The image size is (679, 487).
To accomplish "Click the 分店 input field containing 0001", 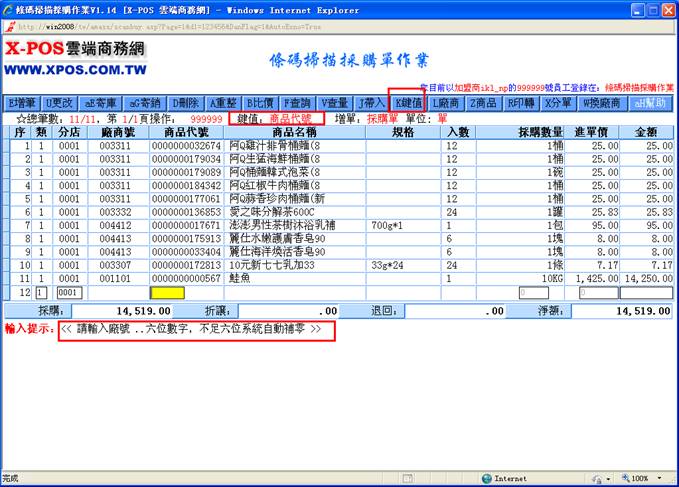I will [x=69, y=293].
